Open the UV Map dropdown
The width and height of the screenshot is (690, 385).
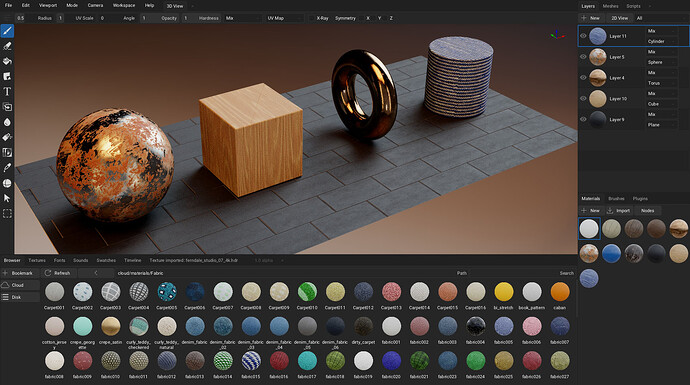coord(285,18)
